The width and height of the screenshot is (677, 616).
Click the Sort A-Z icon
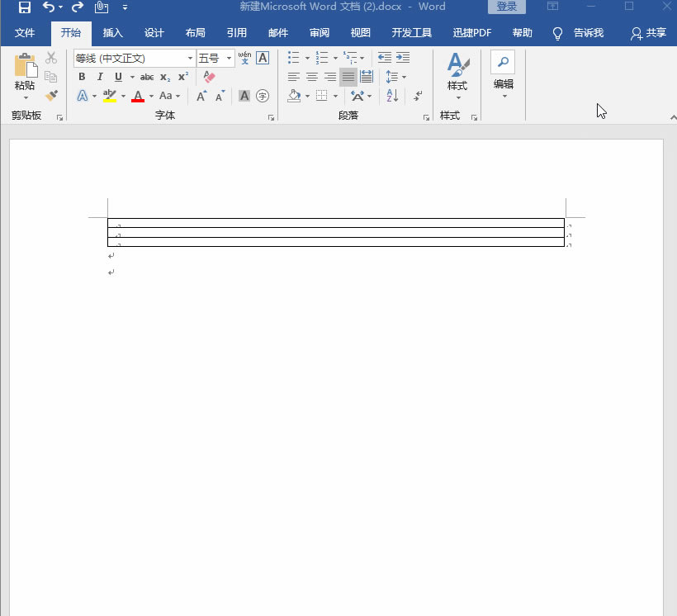pos(392,96)
